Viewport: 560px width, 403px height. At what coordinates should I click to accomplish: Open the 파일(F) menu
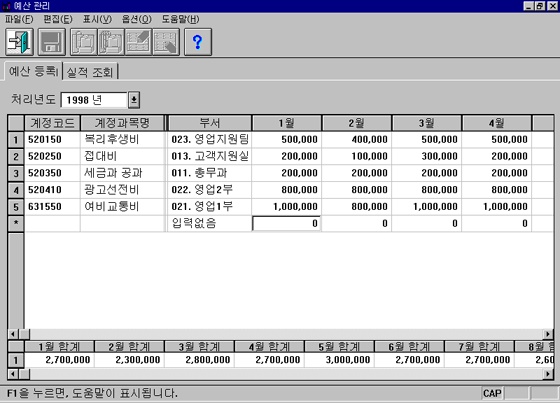(19, 19)
